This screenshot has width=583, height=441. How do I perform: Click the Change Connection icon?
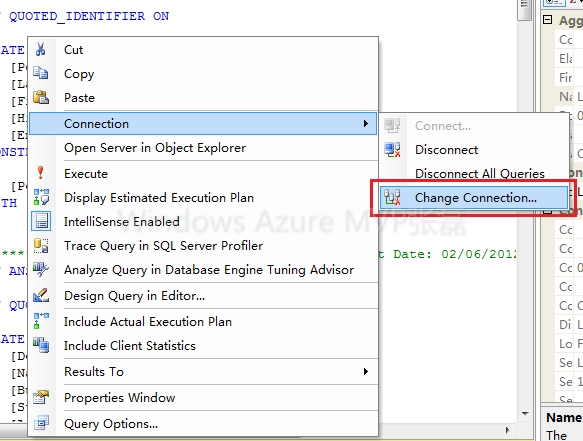392,197
